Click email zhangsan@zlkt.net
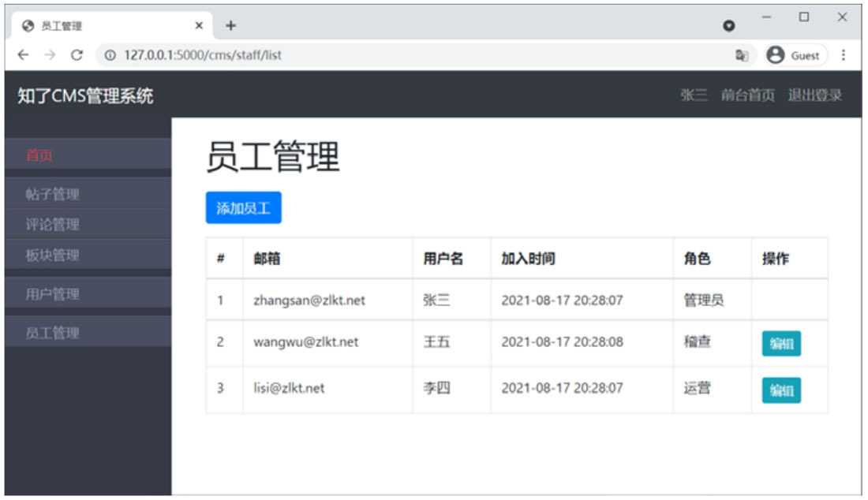The height and width of the screenshot is (500, 868). pyautogui.click(x=309, y=300)
